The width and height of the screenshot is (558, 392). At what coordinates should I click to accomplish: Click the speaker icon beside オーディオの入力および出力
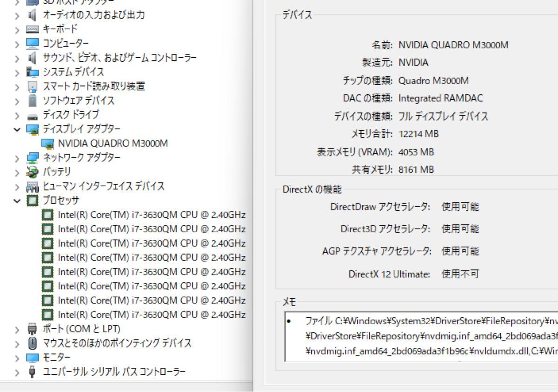coord(32,15)
